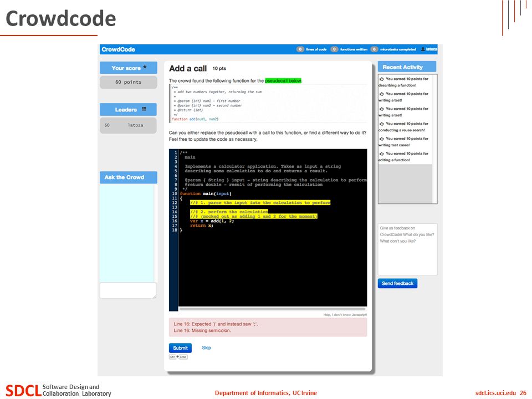Focus the Give us feedback text box
The height and width of the screenshot is (399, 532).
pos(407,249)
